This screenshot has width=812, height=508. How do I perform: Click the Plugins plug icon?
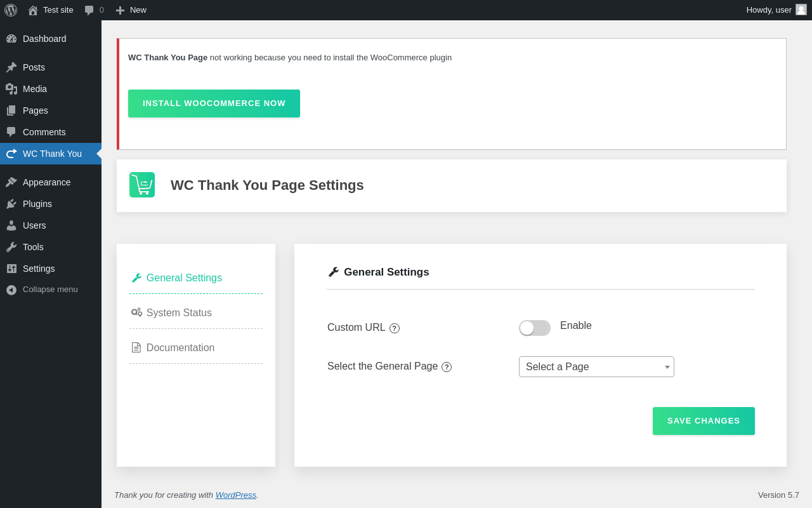tap(11, 204)
